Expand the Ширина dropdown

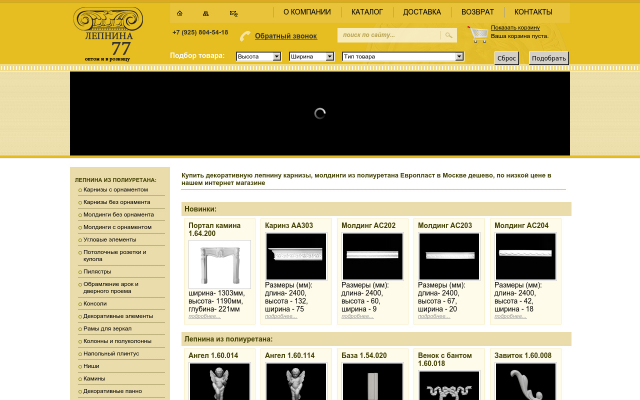[x=311, y=57]
